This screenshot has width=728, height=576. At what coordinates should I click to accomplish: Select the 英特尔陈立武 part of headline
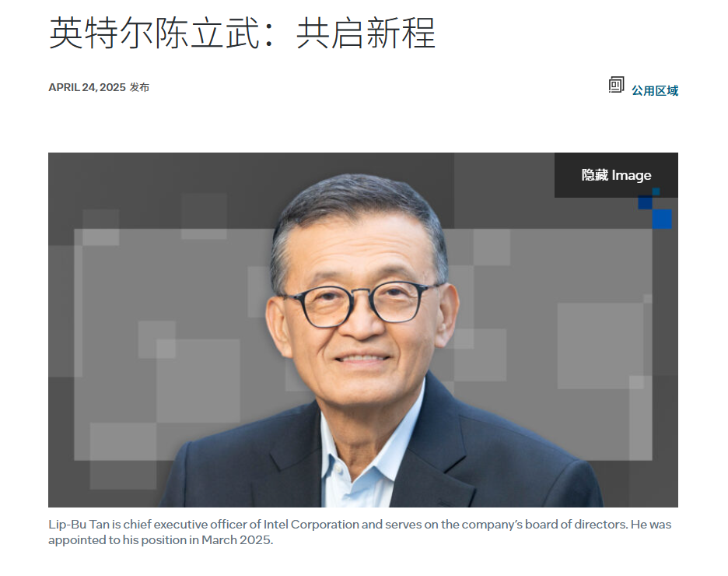154,33
